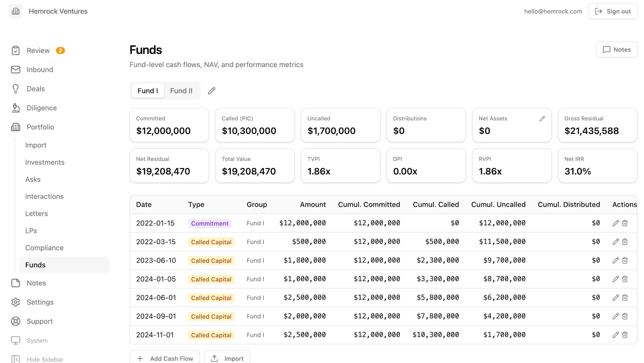Select Investments under Portfolio
Screen dimensions: 644x363
[x=45, y=162]
